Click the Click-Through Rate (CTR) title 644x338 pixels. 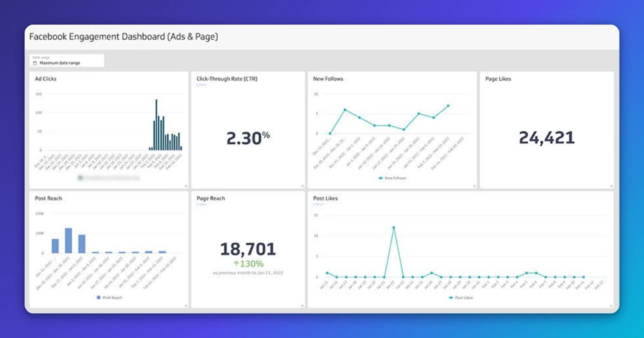pyautogui.click(x=227, y=79)
